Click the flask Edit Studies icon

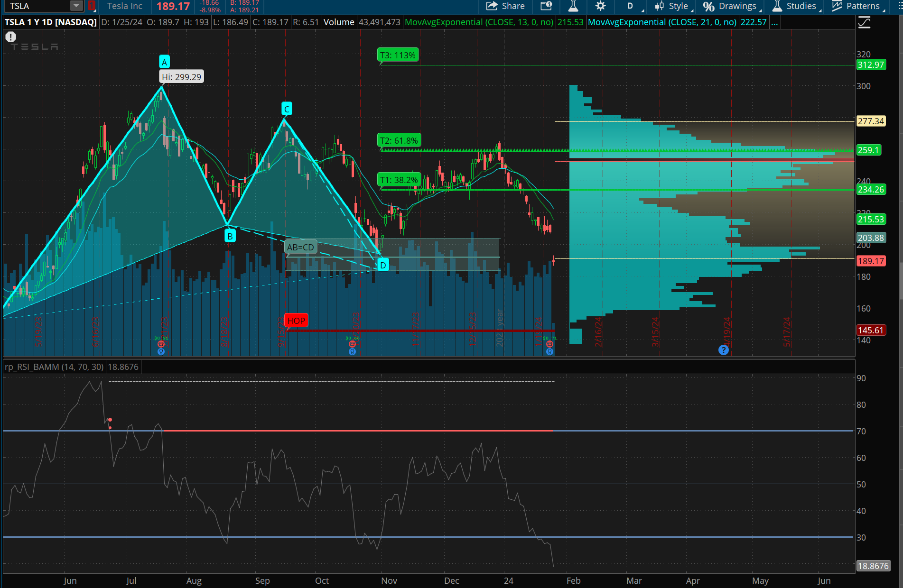point(573,6)
